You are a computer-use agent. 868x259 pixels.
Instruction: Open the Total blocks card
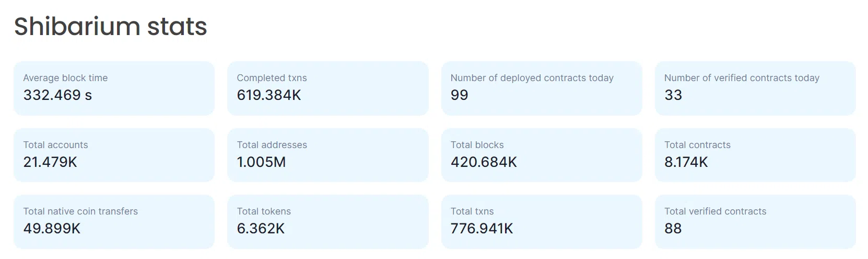[542, 155]
